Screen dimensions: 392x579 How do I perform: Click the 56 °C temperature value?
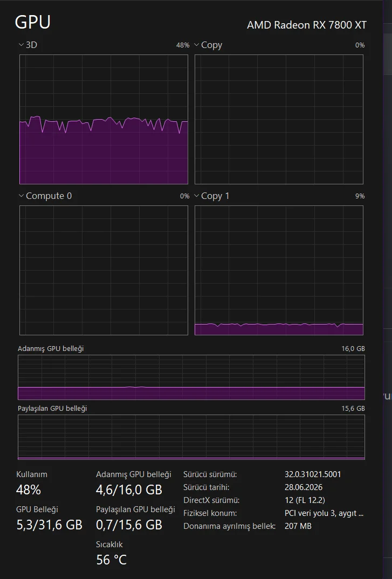[x=111, y=560]
